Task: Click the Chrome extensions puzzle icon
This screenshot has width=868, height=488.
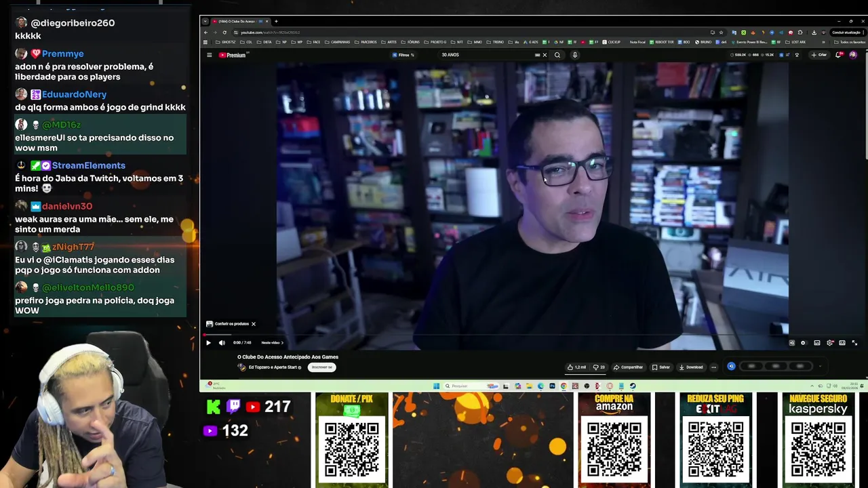Action: click(800, 33)
